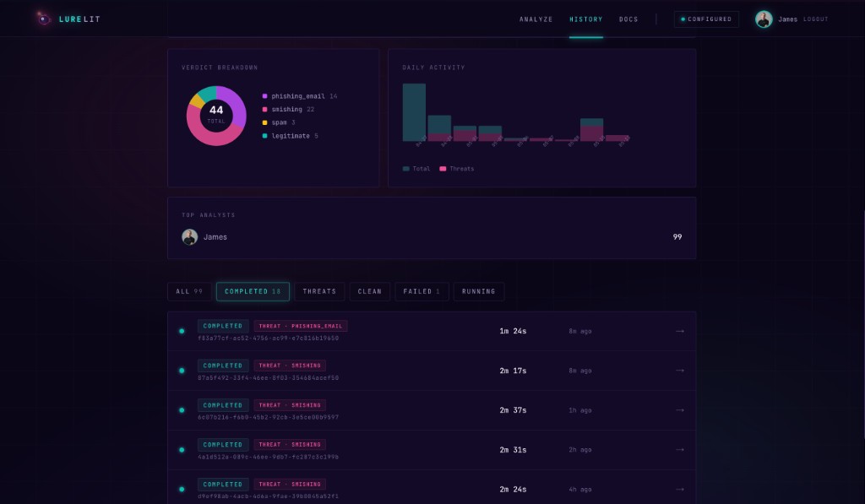Click the LureLit brand name text
Viewport: 865px width, 504px height.
(79, 19)
